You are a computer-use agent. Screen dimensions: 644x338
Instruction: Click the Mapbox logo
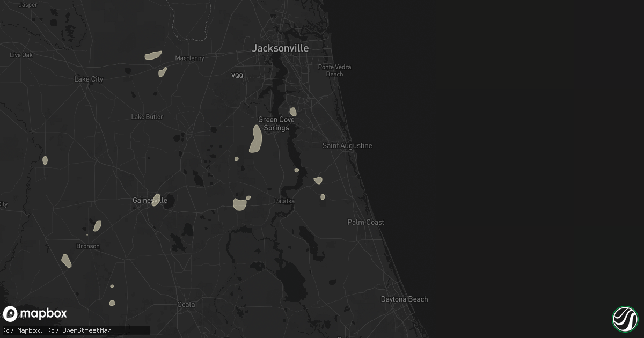[35, 313]
